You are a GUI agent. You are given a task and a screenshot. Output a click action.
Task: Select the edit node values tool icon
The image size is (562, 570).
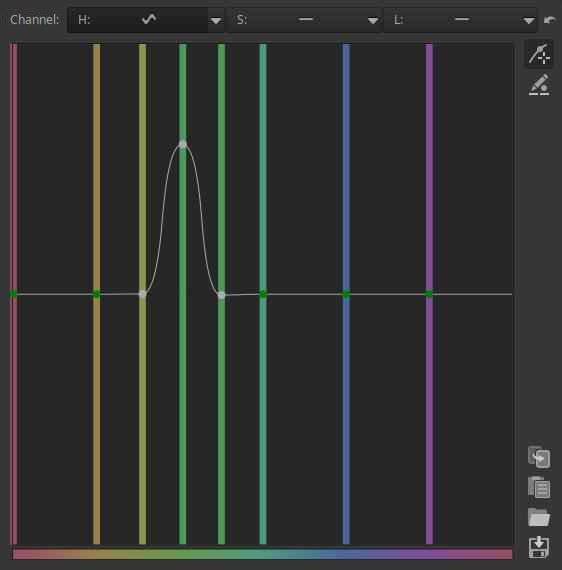[x=539, y=85]
